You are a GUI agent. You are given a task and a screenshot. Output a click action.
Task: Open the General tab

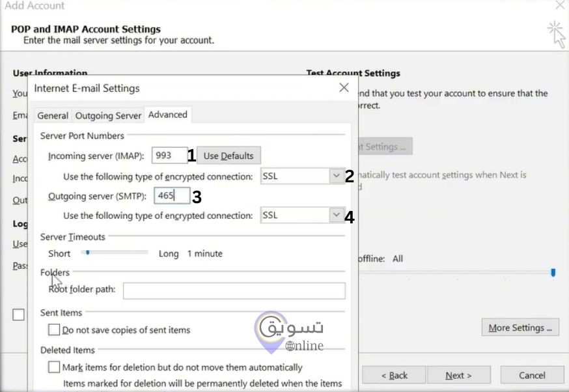(53, 115)
